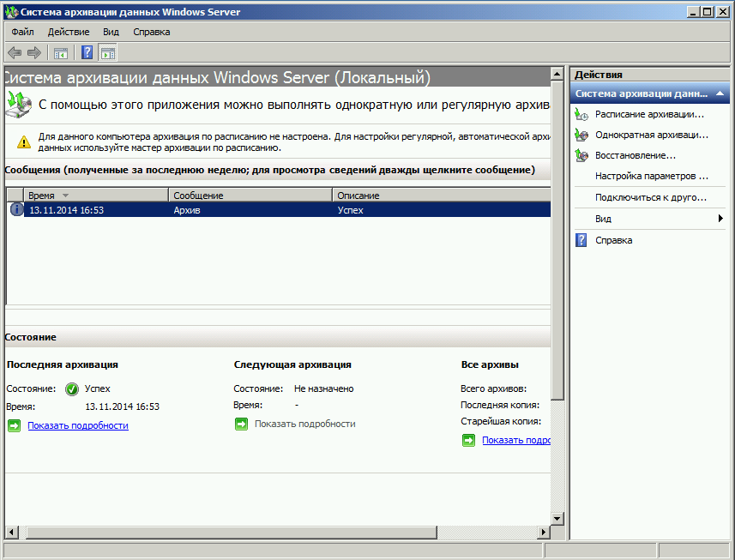
Task: Click the Восстановление icon in Actions
Action: [x=581, y=155]
